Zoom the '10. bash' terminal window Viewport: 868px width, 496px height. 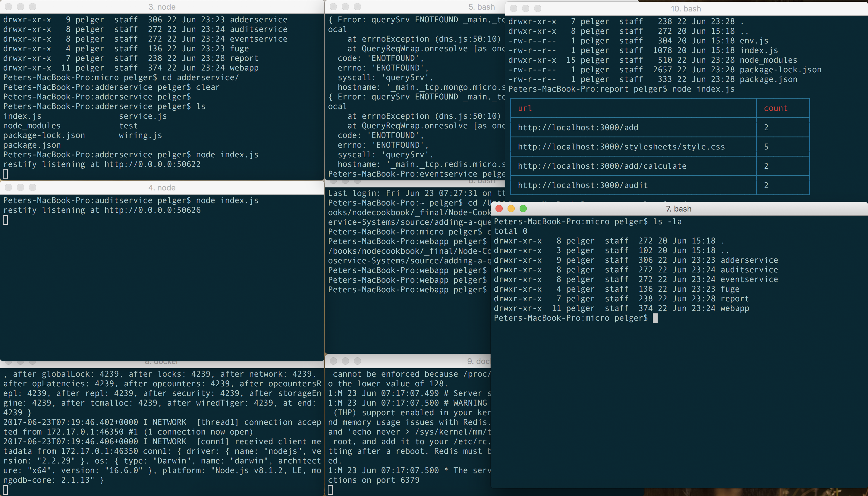[538, 8]
